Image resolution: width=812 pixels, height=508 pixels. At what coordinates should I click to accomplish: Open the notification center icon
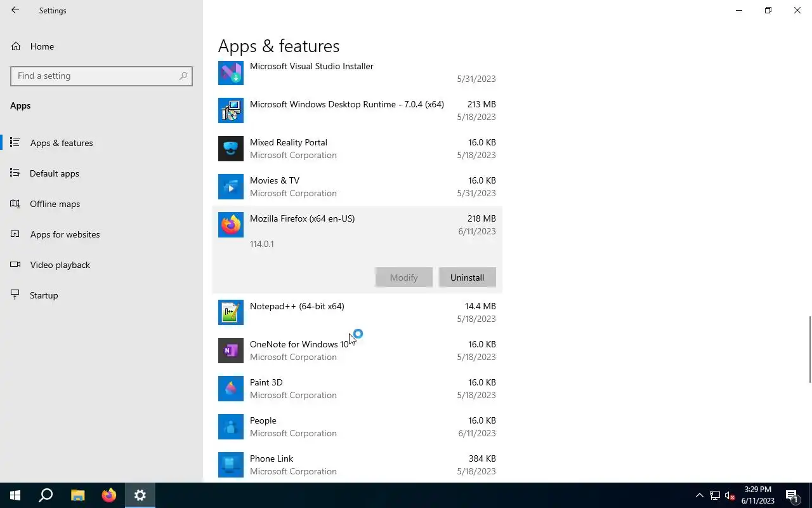792,495
